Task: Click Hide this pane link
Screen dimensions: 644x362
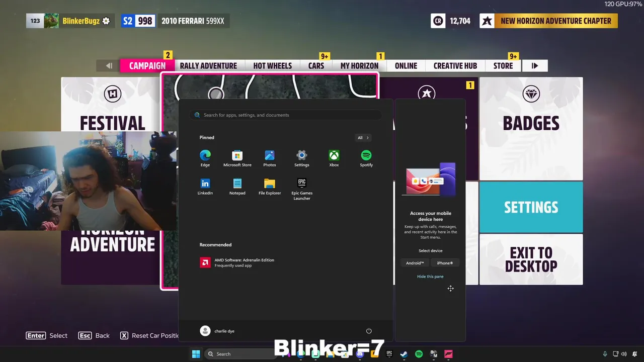Action: (x=430, y=277)
